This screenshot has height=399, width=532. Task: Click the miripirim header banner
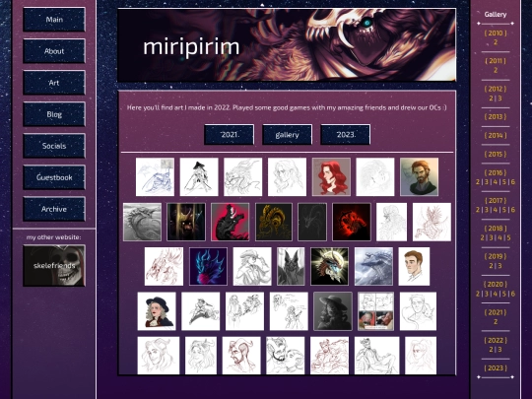(x=287, y=44)
